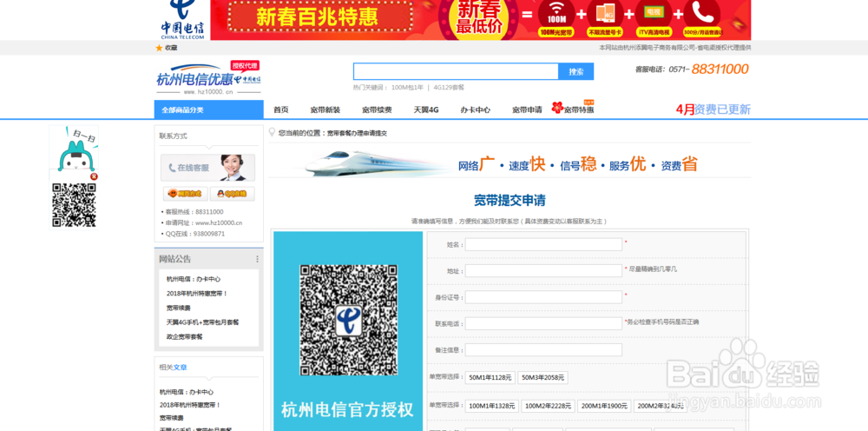
Task: Open 天翼4G手机+宽带包月套餐 in 网站公告
Action: pos(202,322)
